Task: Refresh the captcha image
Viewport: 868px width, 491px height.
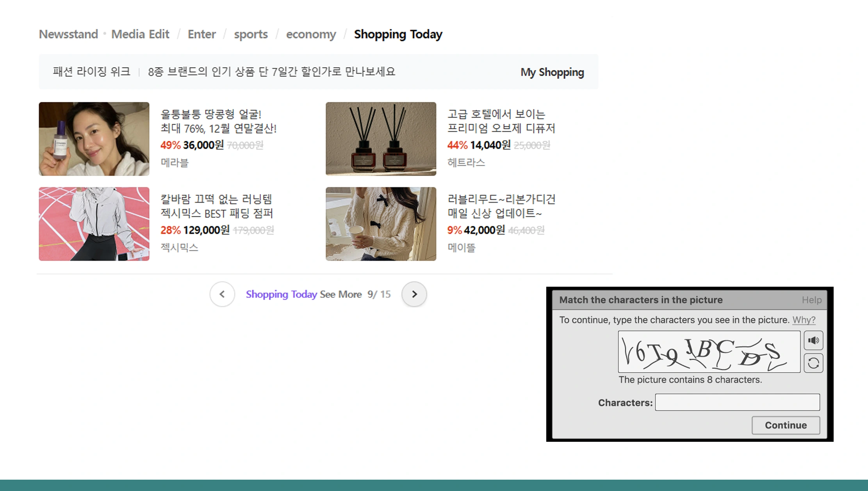Action: (x=813, y=363)
